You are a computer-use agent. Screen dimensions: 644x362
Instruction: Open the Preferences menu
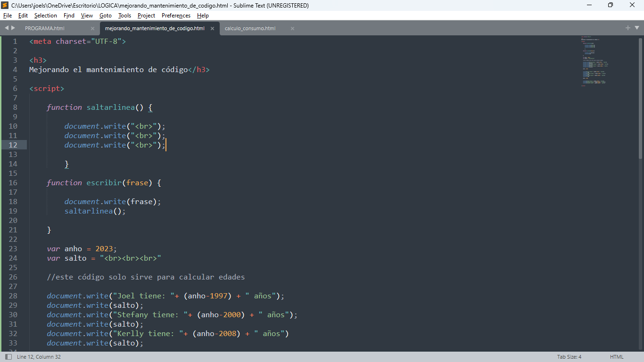coord(176,16)
